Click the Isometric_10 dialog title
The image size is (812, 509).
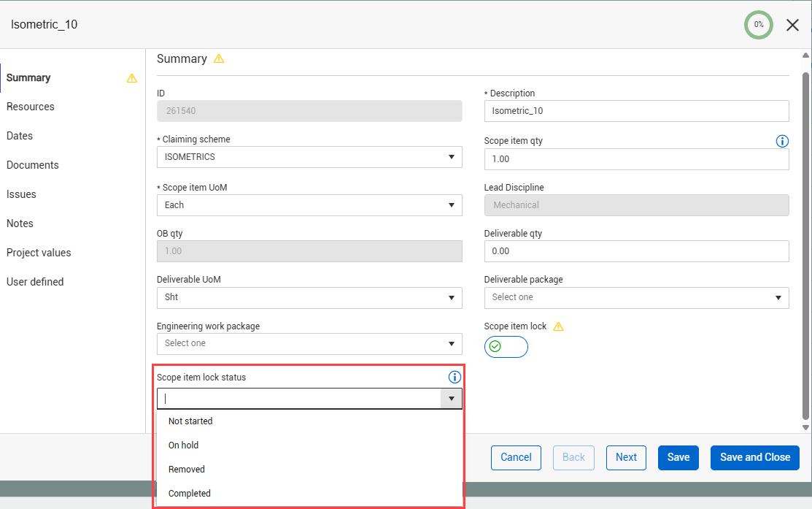pyautogui.click(x=44, y=24)
